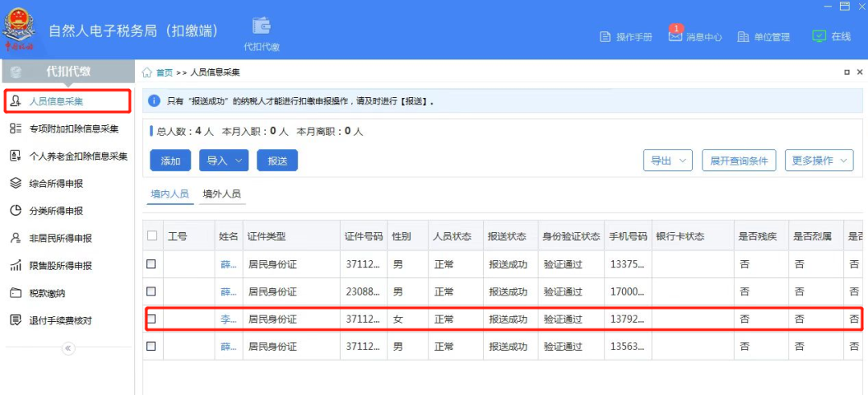Click 人员信息采集 text in breadcrumb

[215, 72]
